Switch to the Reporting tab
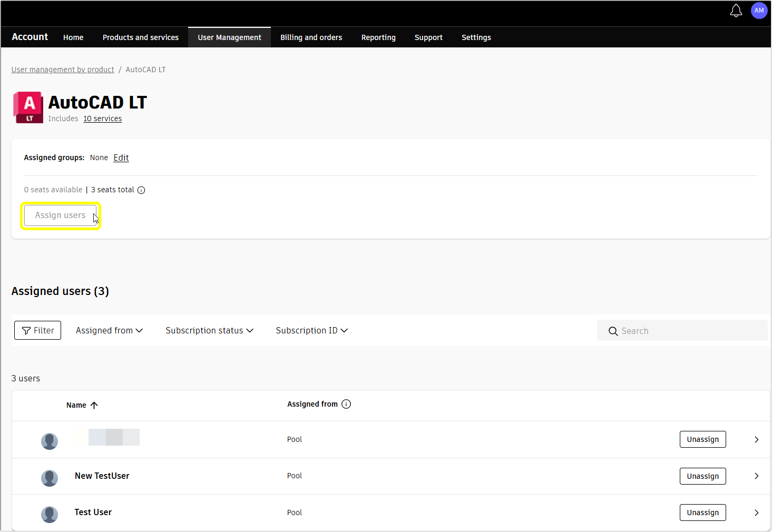The image size is (772, 532). pos(378,37)
